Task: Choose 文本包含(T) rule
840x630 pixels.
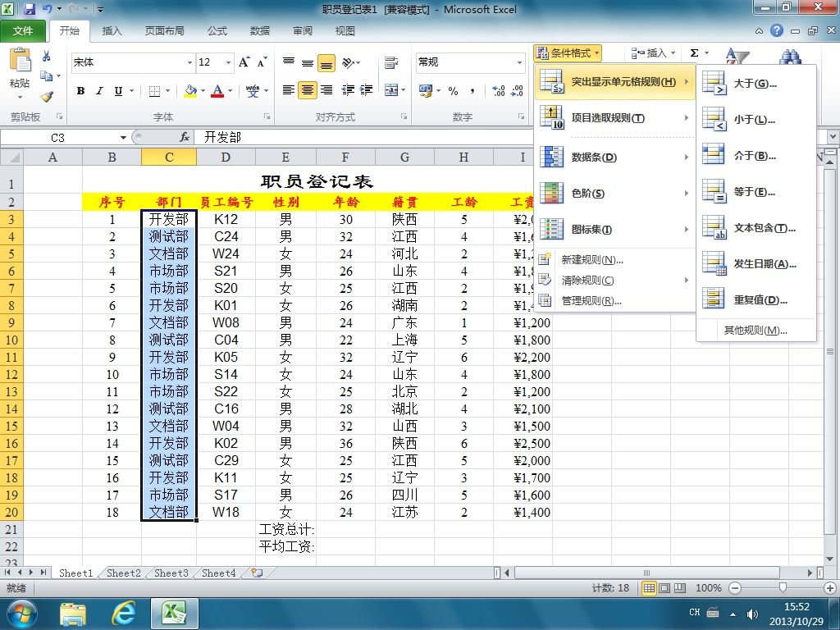Action: [x=756, y=228]
